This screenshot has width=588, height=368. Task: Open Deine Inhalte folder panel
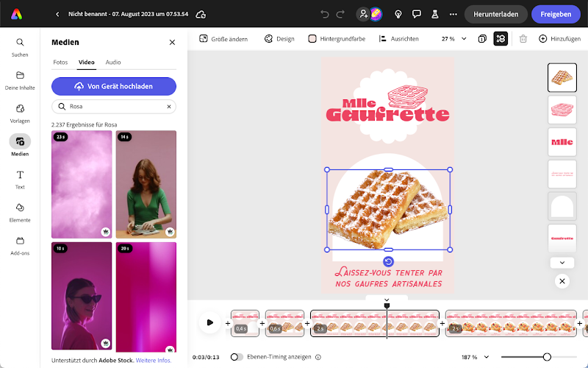(x=20, y=81)
